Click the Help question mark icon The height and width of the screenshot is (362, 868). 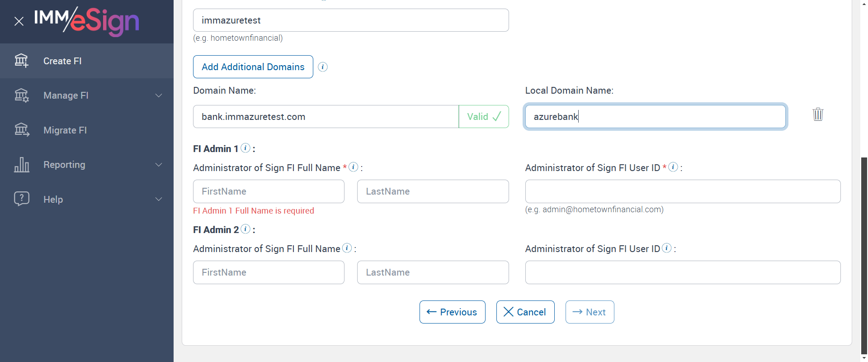22,199
